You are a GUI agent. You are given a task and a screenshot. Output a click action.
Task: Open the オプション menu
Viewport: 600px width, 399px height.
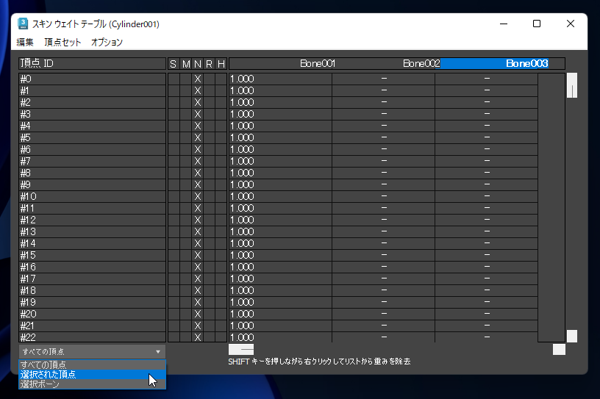tap(107, 42)
